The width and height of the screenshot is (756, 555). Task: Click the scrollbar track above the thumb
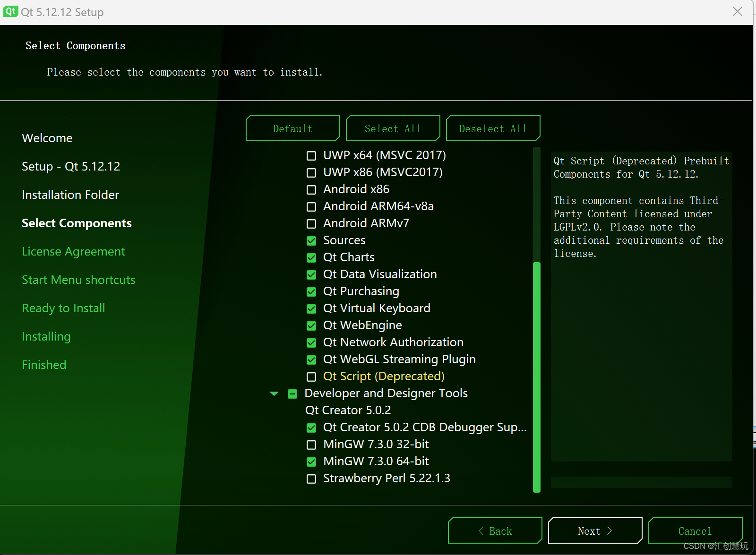pyautogui.click(x=537, y=204)
